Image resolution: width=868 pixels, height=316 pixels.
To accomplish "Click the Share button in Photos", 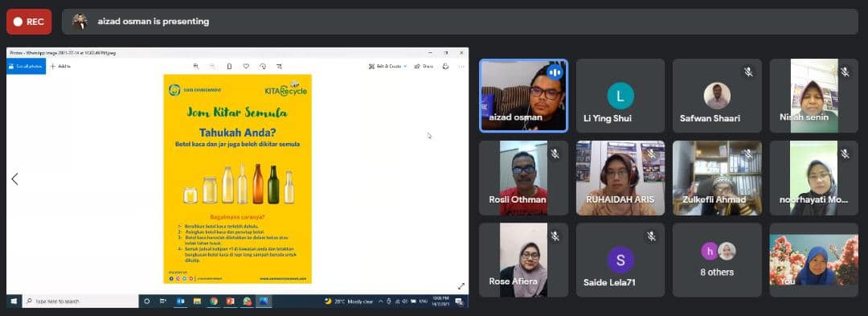I will (x=424, y=67).
